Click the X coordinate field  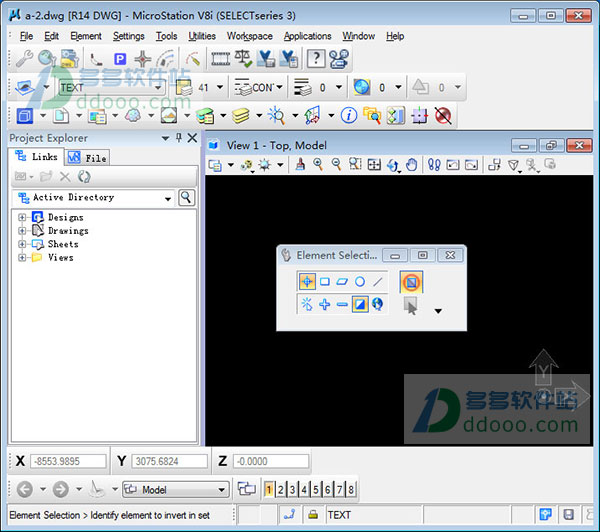[x=68, y=461]
